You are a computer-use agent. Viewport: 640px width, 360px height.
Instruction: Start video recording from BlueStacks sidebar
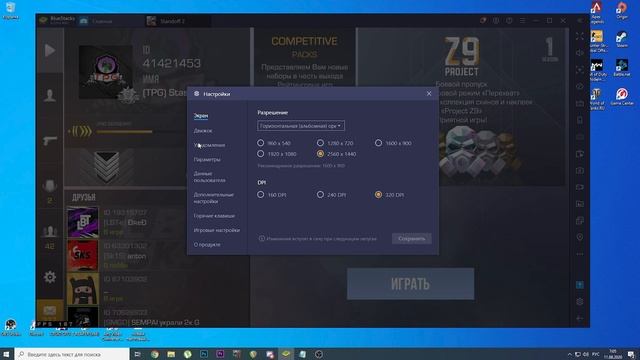(580, 187)
